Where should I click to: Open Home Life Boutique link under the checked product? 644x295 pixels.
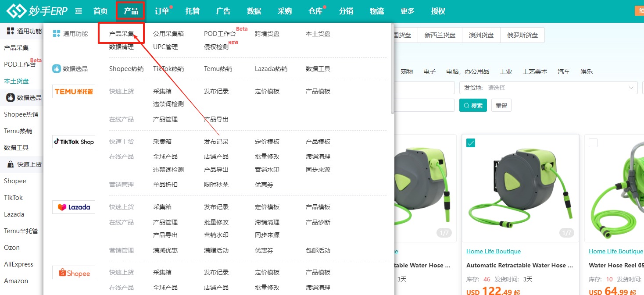tap(494, 251)
